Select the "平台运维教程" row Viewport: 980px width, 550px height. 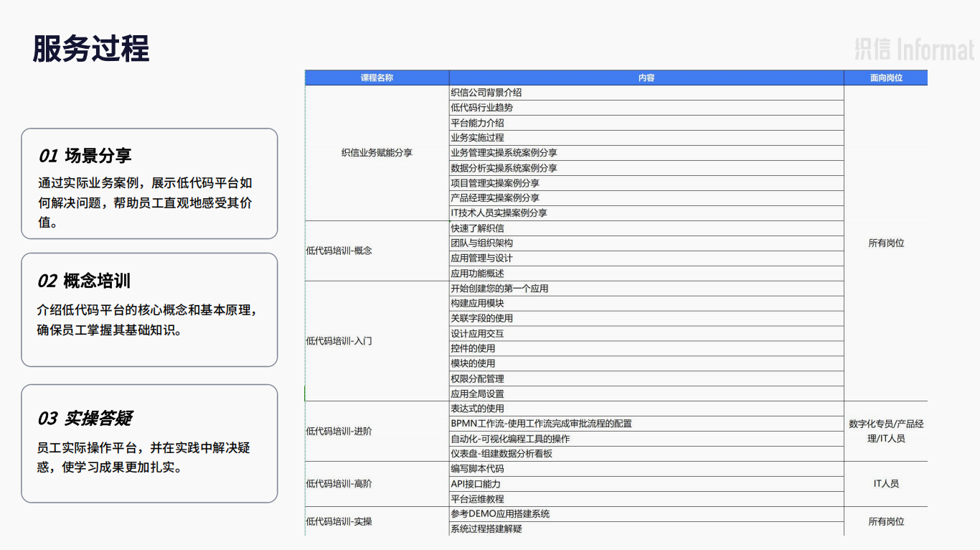click(646, 499)
